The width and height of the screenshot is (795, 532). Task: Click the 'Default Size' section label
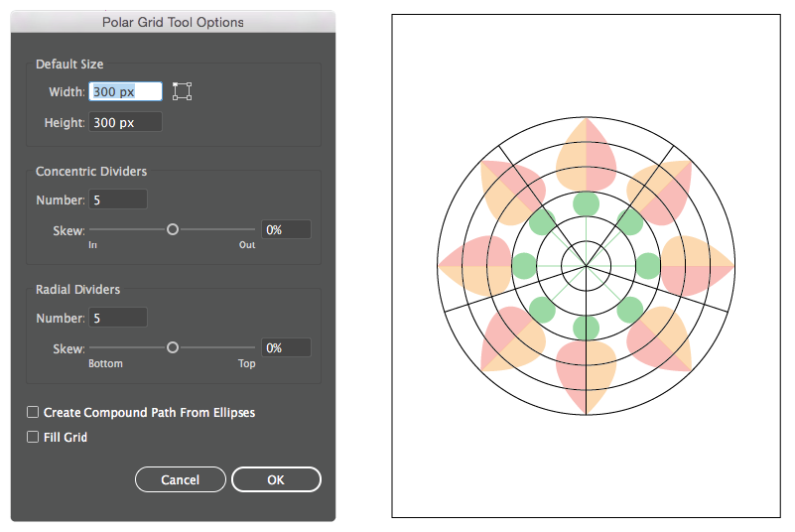click(69, 65)
